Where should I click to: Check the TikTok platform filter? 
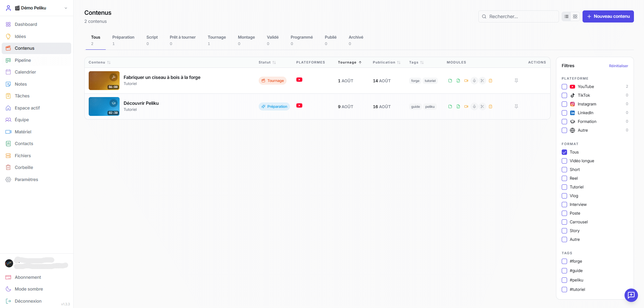[x=564, y=95]
